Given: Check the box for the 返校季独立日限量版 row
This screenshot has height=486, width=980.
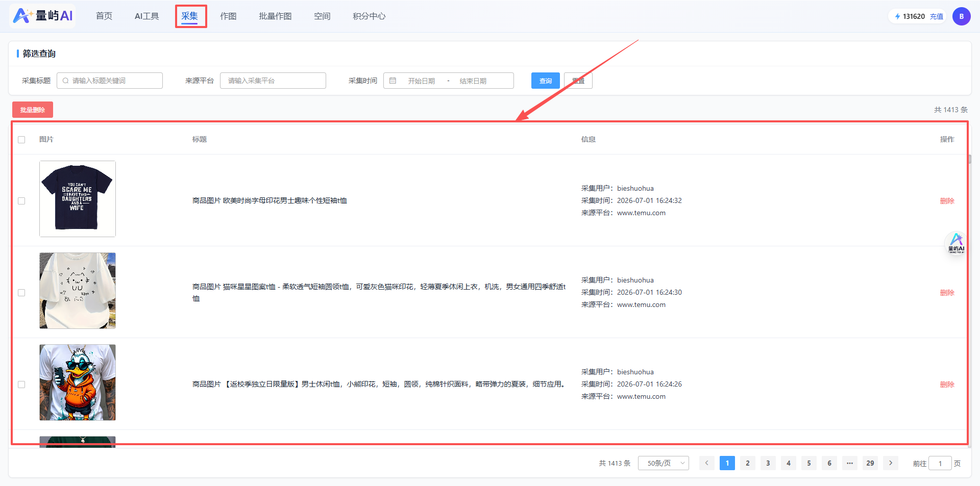Looking at the screenshot, I should [21, 385].
